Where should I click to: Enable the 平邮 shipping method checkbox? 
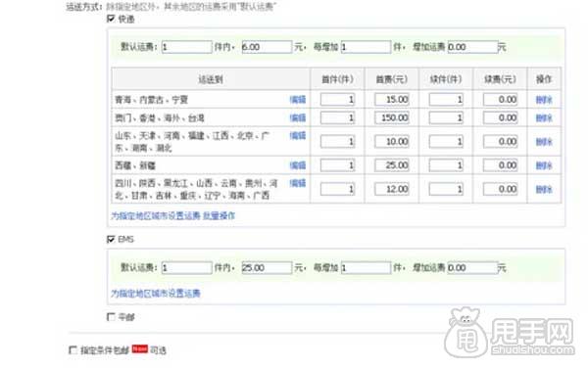(111, 317)
